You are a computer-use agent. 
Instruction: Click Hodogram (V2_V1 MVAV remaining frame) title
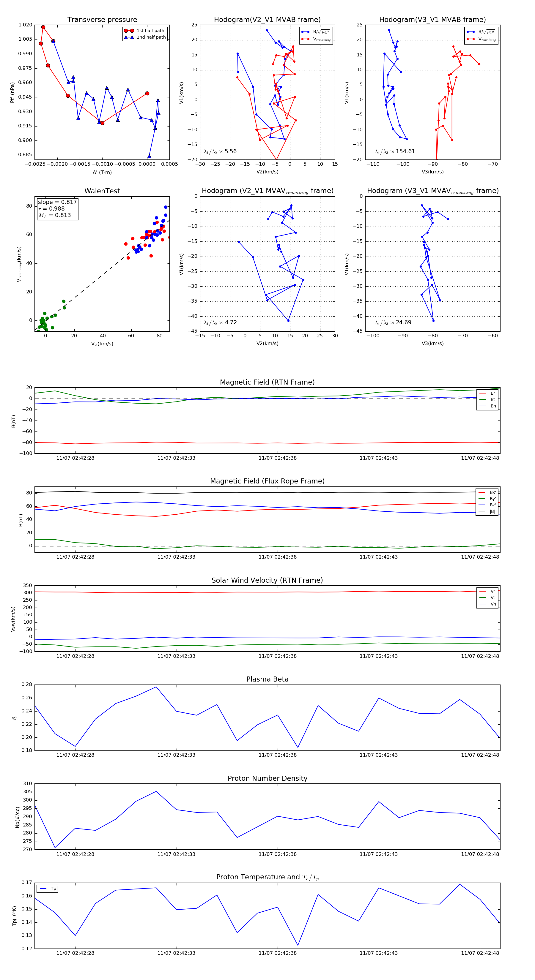coord(267,191)
